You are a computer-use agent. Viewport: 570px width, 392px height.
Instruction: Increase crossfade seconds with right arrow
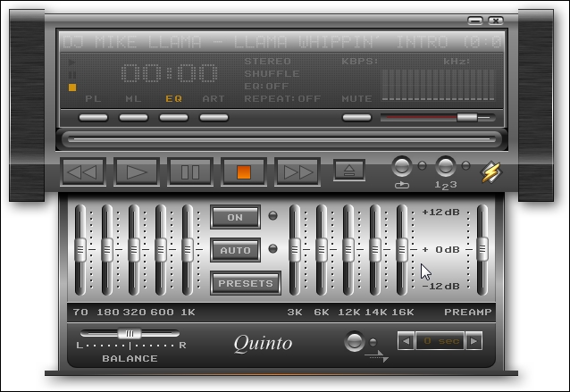click(x=474, y=341)
